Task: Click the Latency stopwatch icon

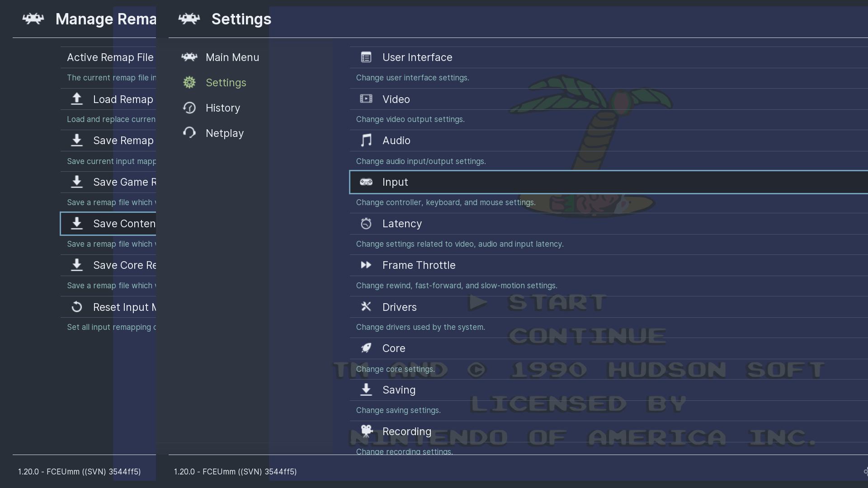Action: [366, 224]
